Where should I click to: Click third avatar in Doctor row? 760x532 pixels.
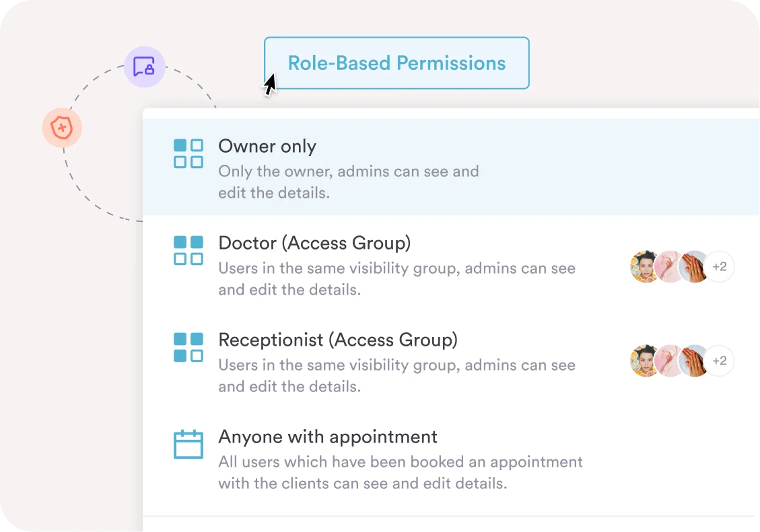click(693, 267)
